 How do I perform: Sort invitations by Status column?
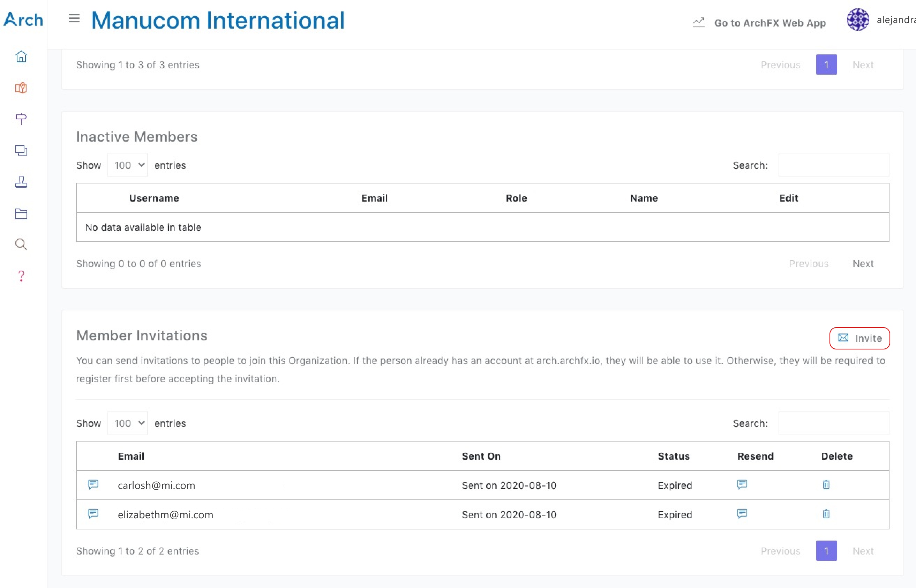[674, 456]
